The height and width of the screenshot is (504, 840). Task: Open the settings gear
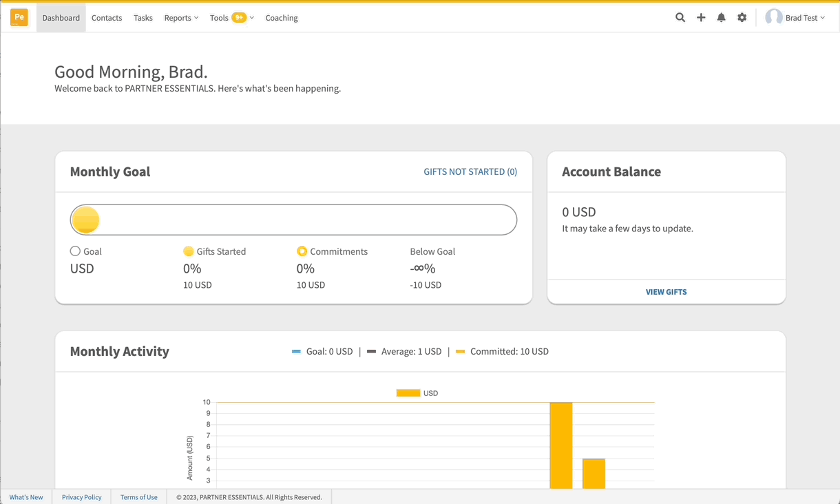[742, 18]
